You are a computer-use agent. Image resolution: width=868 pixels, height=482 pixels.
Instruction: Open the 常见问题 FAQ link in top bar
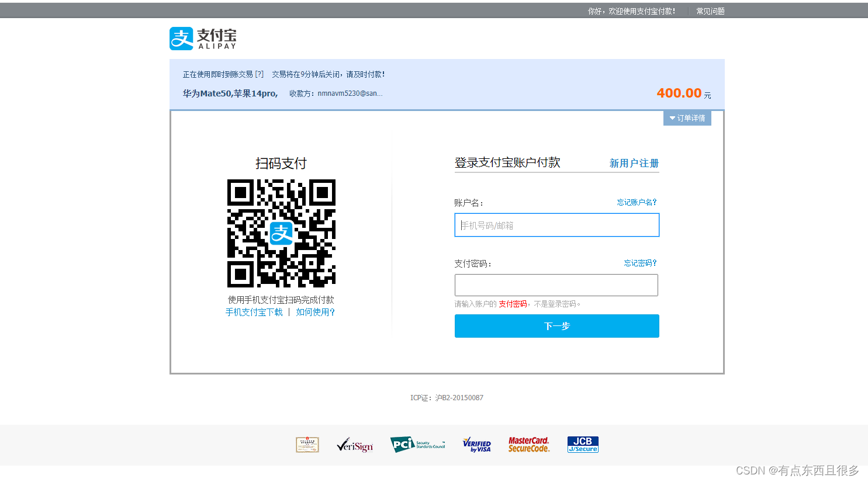pos(710,11)
